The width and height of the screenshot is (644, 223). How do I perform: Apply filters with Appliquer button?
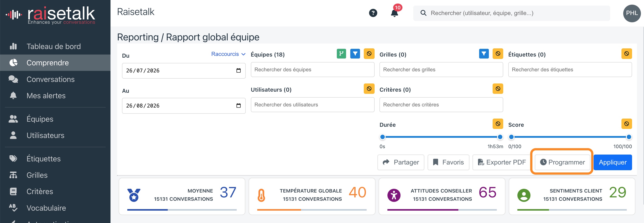[x=612, y=162]
